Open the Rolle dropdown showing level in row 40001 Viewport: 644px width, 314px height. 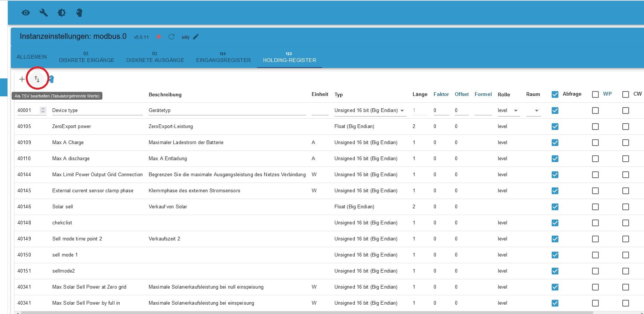[x=509, y=111]
